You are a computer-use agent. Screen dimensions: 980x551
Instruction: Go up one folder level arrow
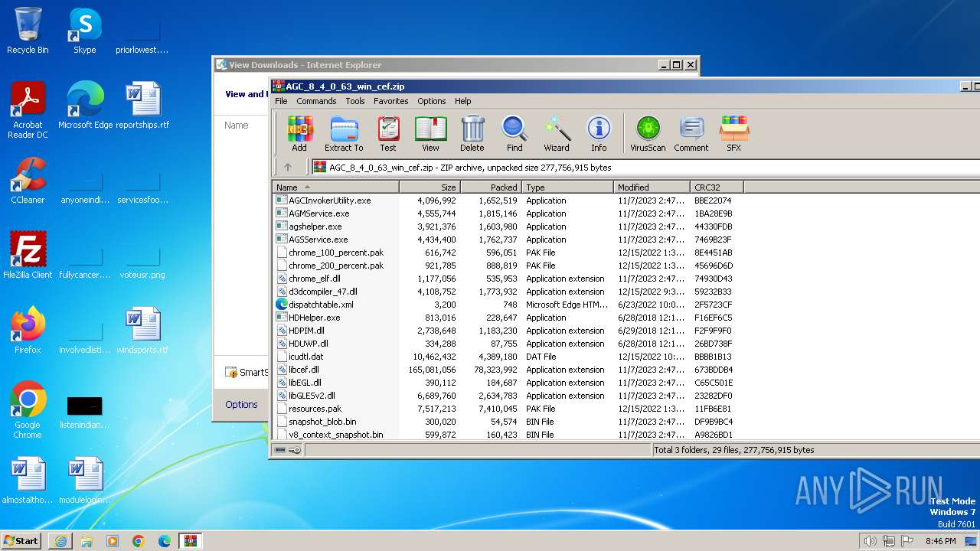288,167
